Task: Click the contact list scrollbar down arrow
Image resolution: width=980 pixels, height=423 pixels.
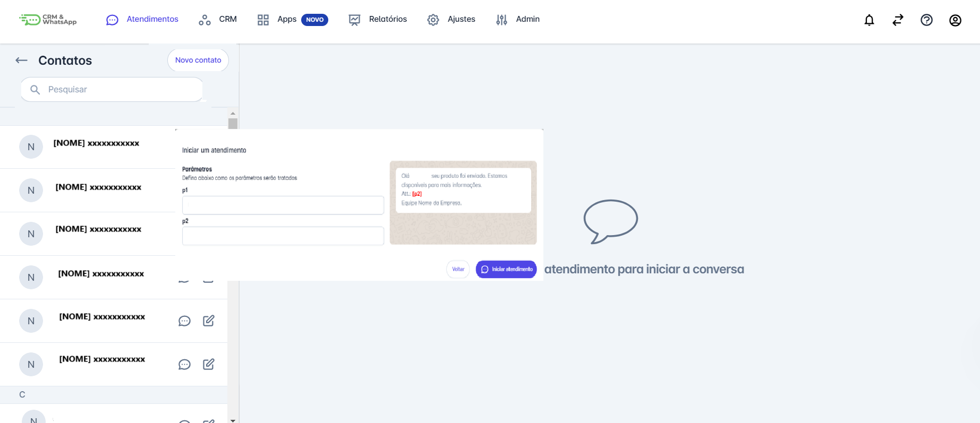Action: pyautogui.click(x=233, y=420)
